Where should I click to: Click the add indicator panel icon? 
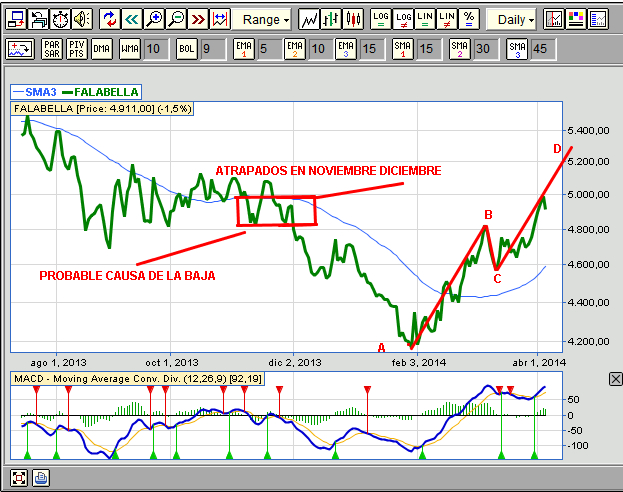20,49
